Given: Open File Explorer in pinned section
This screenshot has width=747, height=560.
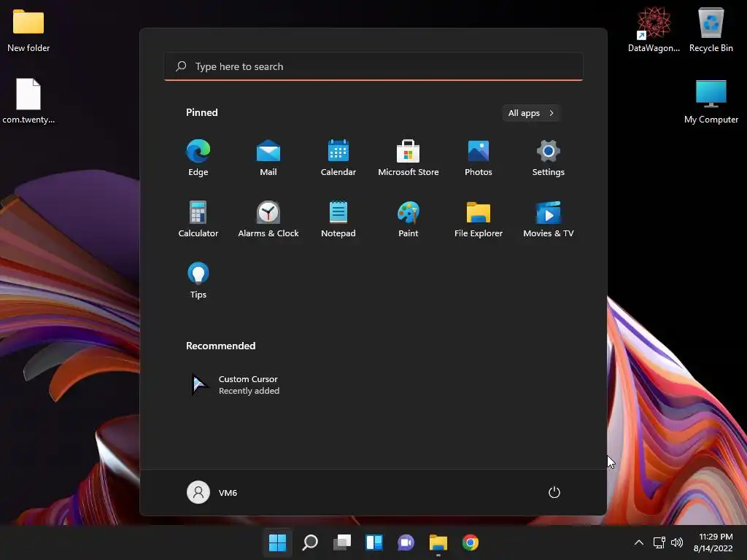Looking at the screenshot, I should (479, 219).
